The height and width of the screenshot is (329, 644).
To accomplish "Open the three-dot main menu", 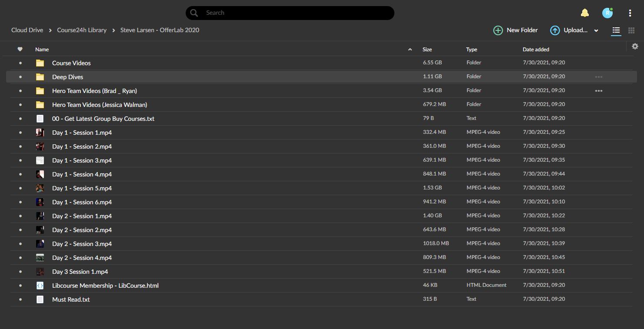I will (630, 13).
